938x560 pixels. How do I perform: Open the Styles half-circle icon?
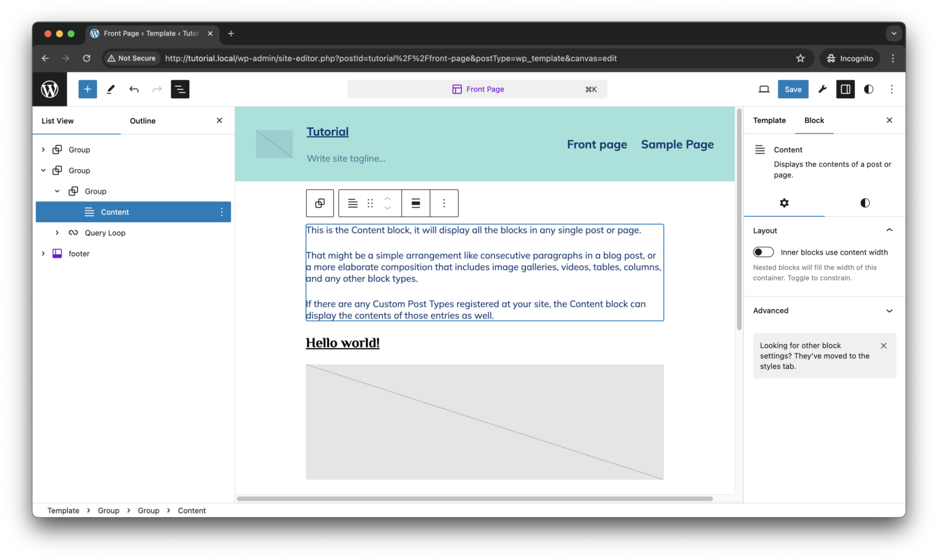(x=868, y=89)
